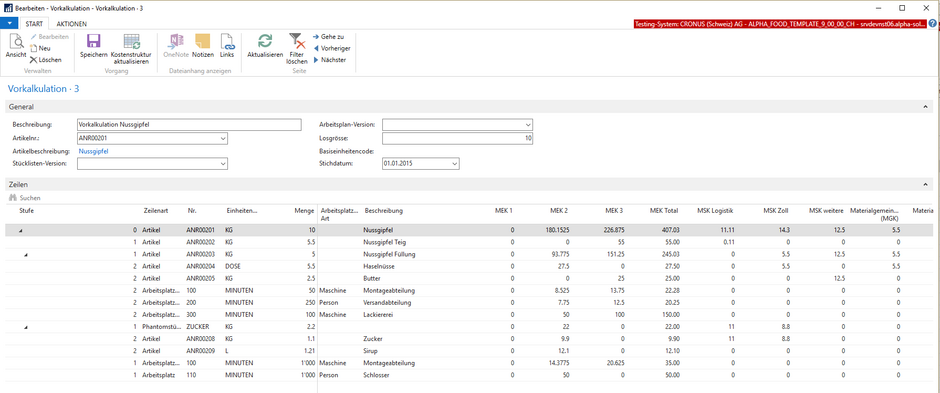Click the Neu document icon
This screenshot has width=940, height=393.
click(34, 48)
